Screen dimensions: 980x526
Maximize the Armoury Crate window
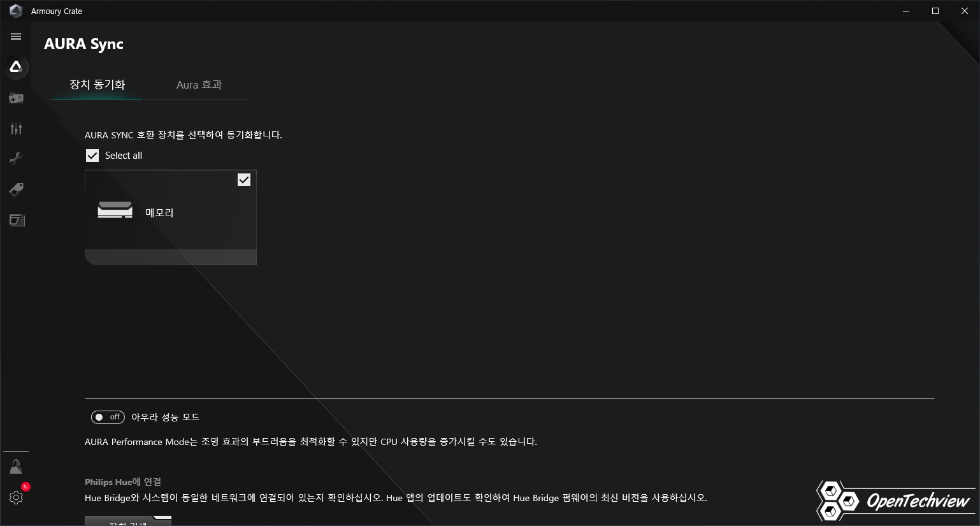(935, 11)
